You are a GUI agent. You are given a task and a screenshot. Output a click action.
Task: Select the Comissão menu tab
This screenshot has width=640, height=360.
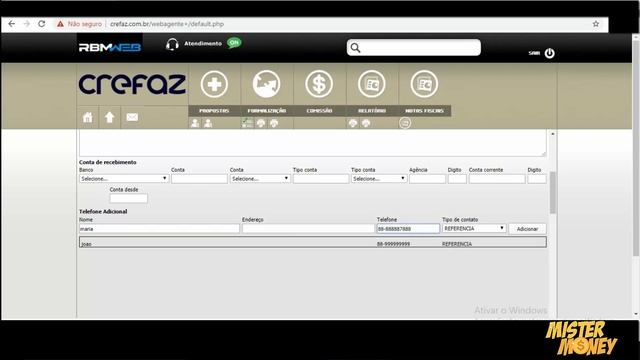point(319,111)
